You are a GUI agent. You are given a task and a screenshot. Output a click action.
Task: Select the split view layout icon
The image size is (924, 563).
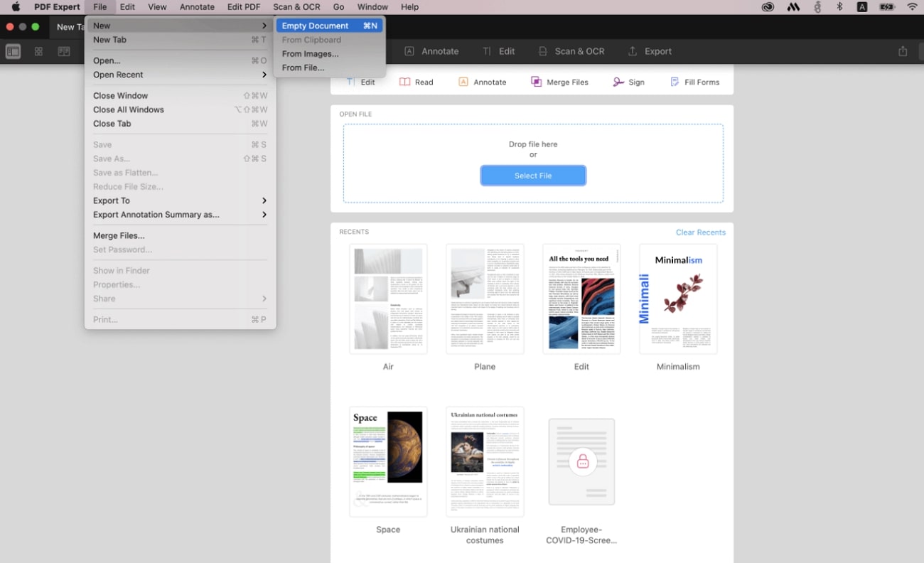tap(64, 51)
